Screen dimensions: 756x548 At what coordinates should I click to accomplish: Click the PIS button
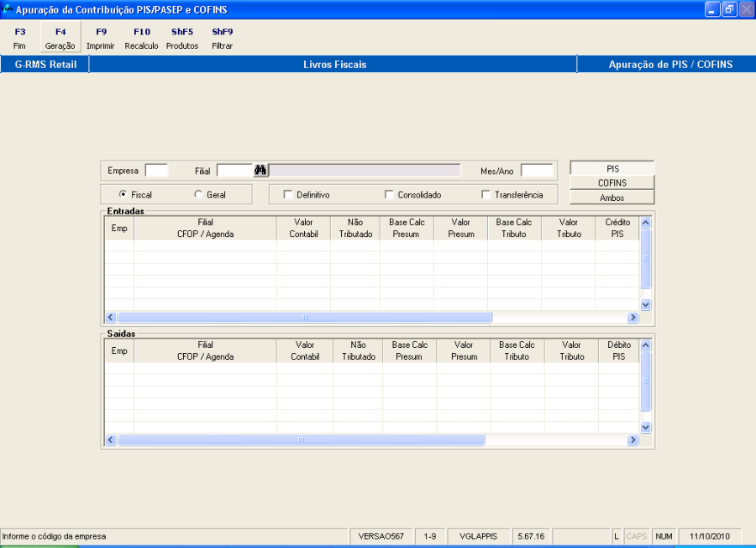click(x=612, y=168)
